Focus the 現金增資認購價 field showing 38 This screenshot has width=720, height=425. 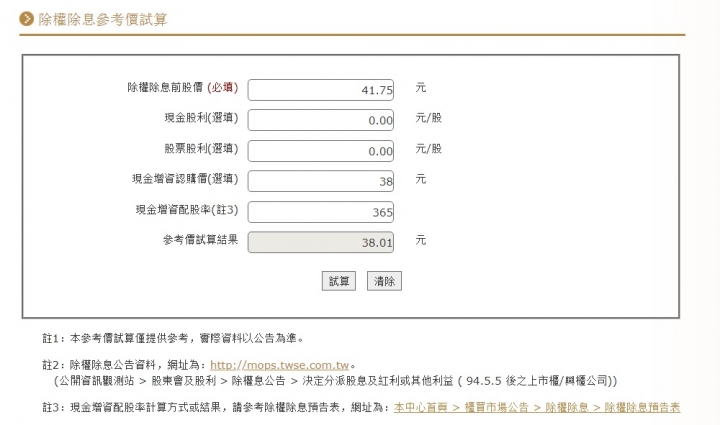pyautogui.click(x=321, y=181)
